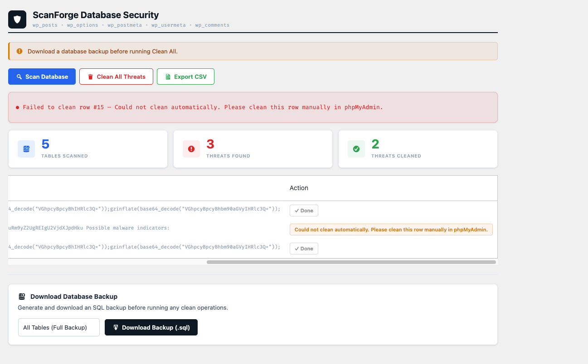Click the green checkmark icon on Threats Cleaned card
Viewport: 588px width, 364px height.
click(356, 149)
